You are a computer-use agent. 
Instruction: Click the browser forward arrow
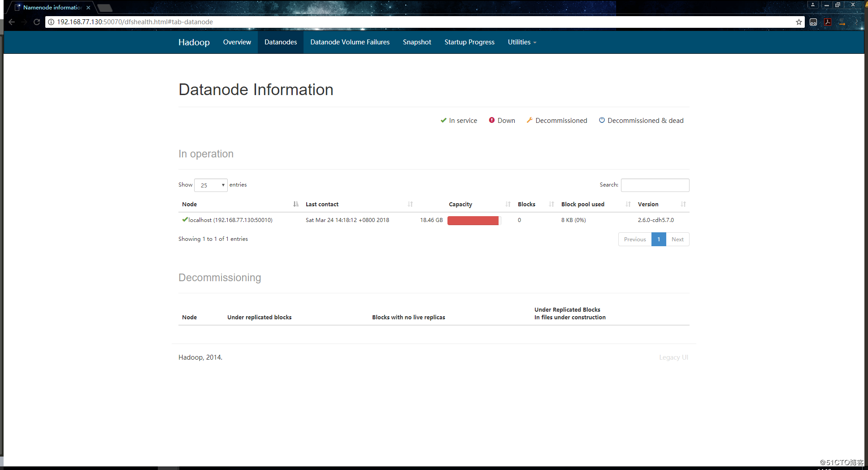[x=24, y=22]
